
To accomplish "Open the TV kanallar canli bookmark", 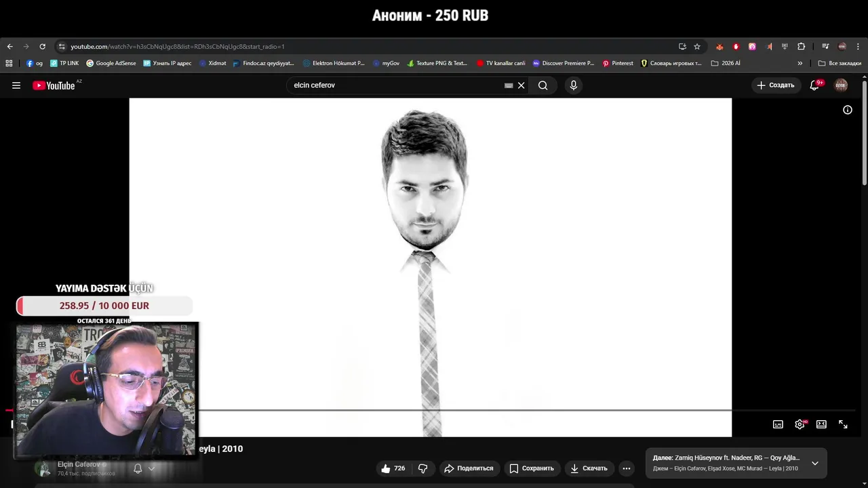I will [500, 63].
